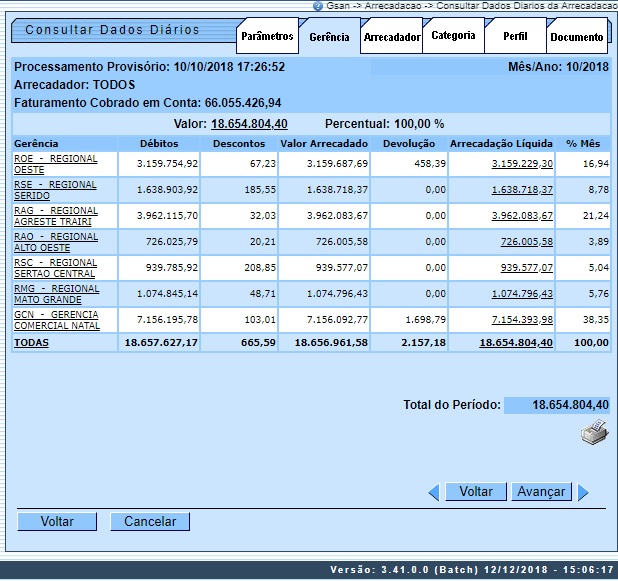Screen dimensions: 618x581
Task: Click net collection value 7.154.393,98
Action: pos(521,319)
